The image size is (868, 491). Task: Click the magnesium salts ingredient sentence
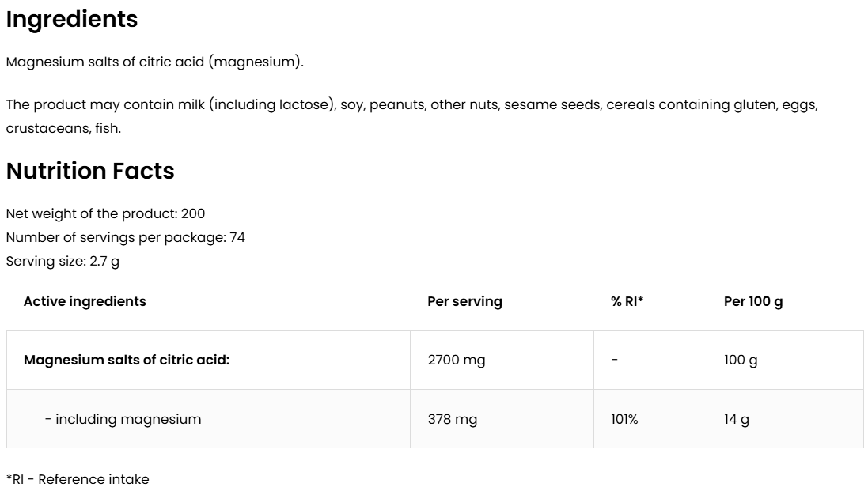(x=154, y=62)
